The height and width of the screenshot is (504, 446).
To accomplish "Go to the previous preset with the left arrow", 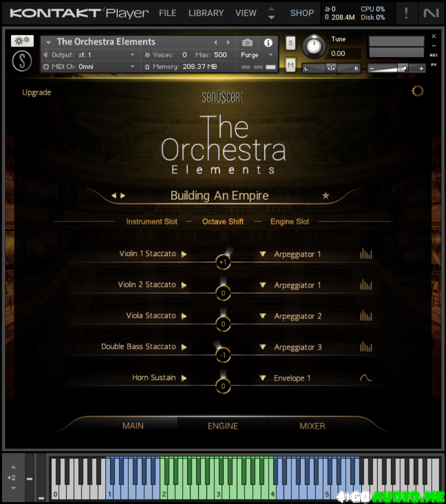I will coord(114,196).
